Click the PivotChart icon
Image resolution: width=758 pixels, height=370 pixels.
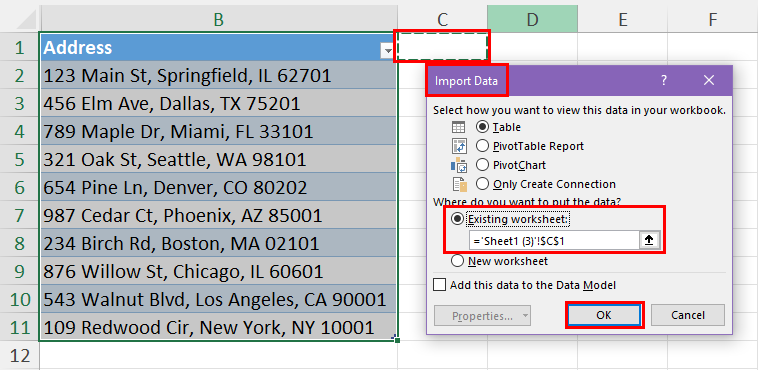[x=458, y=165]
